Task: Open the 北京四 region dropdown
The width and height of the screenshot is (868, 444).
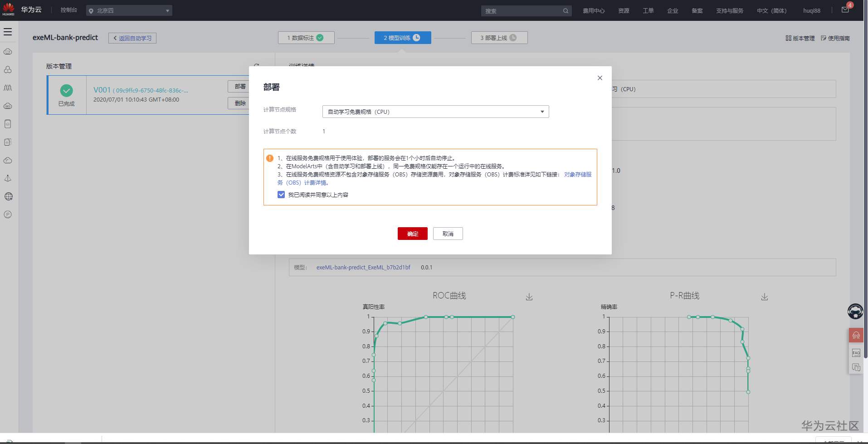Action: [129, 10]
